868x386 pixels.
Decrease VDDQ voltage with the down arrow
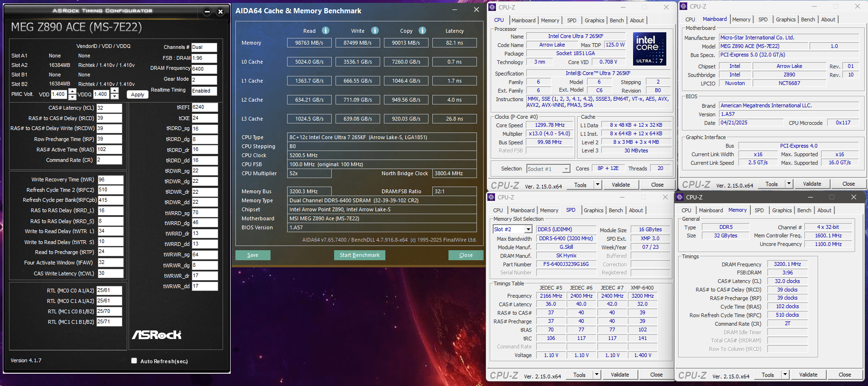point(114,97)
